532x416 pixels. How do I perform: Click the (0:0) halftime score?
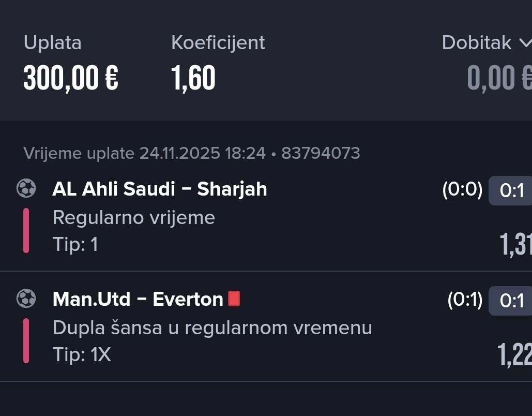point(462,190)
